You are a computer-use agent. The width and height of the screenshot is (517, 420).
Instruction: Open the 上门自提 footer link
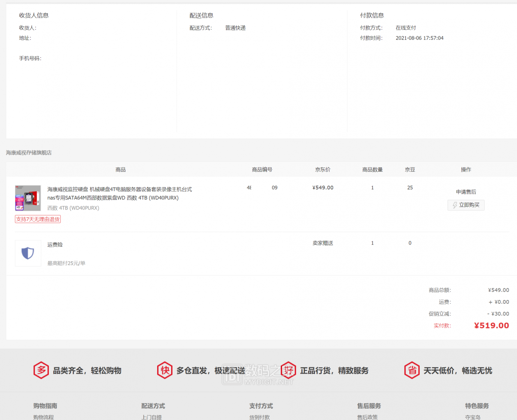(x=151, y=417)
